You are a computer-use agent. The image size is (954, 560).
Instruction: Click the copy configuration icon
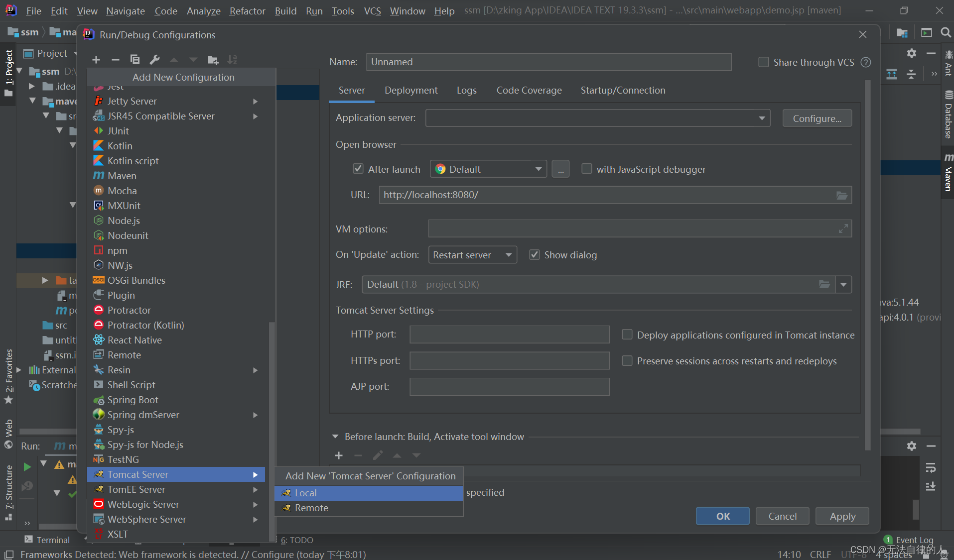(135, 60)
